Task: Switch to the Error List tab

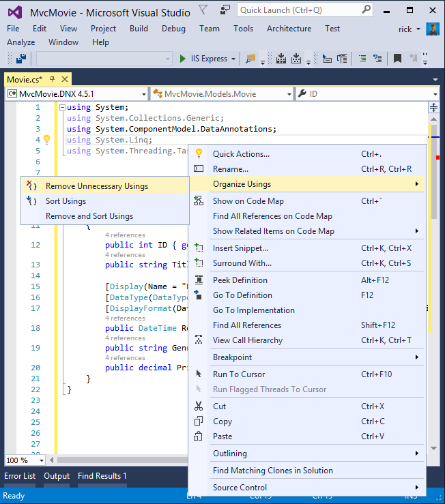Action: [x=20, y=476]
